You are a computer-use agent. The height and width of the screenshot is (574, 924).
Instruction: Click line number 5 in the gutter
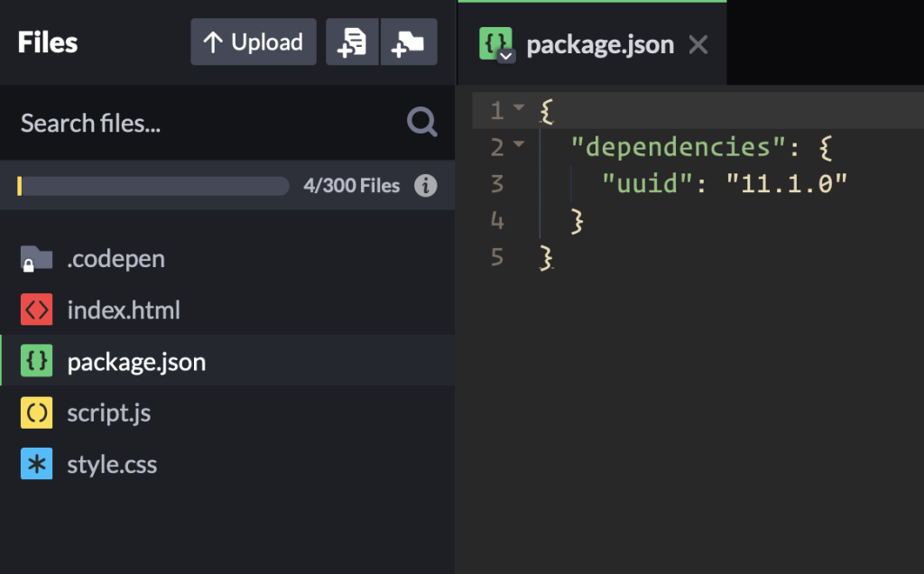pyautogui.click(x=496, y=257)
